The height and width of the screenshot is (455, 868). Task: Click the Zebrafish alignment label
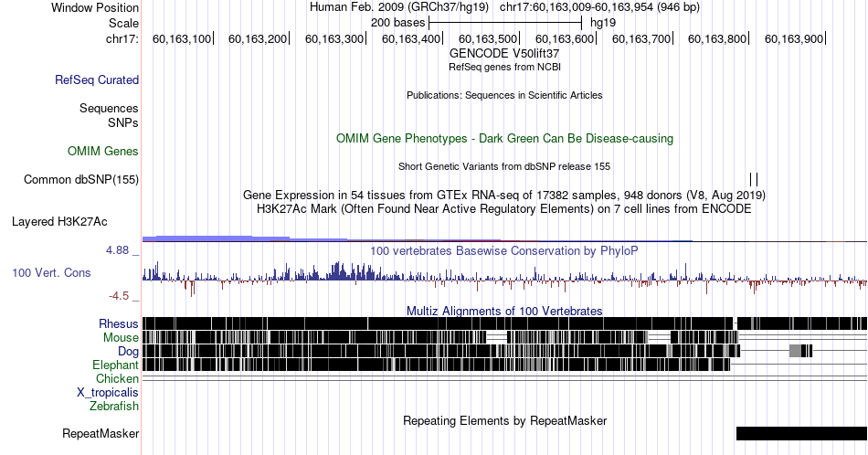(114, 406)
